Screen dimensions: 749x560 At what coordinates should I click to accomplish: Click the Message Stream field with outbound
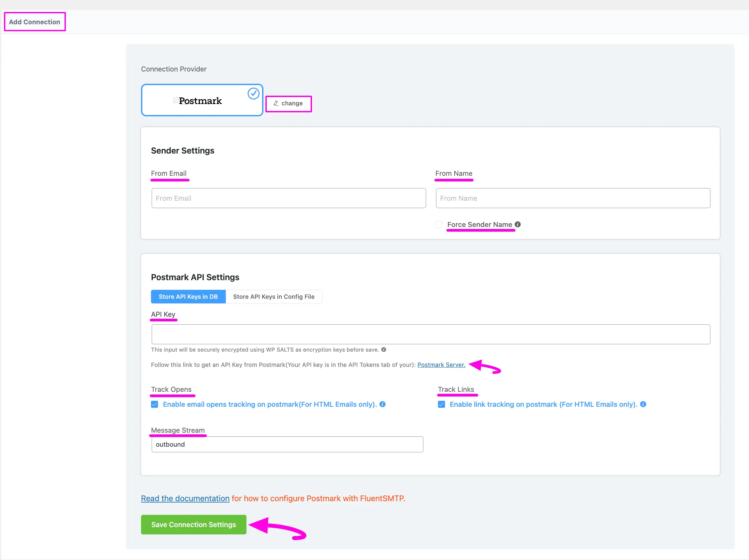click(x=287, y=445)
